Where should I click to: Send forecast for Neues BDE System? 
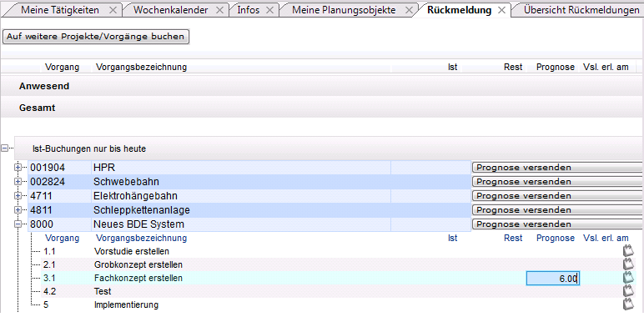pos(557,224)
